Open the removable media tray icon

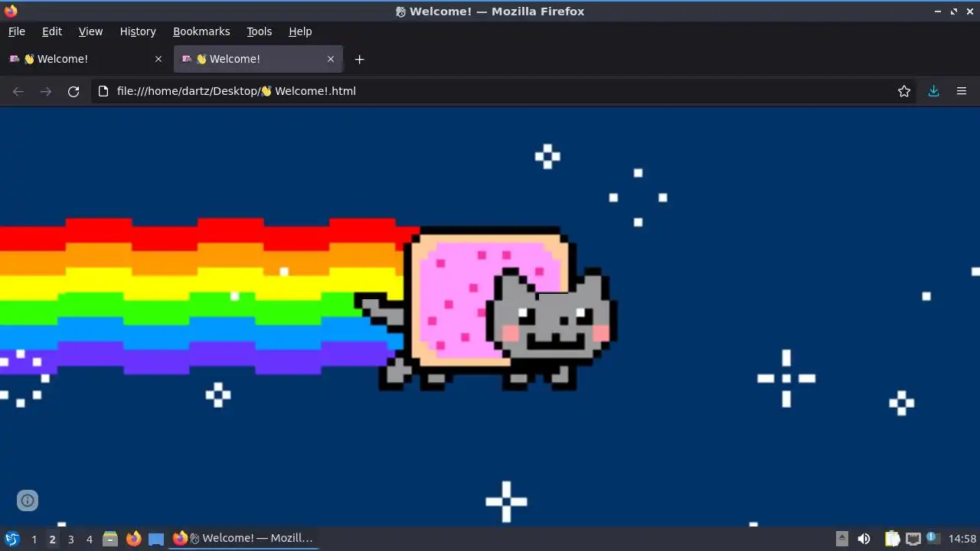(x=841, y=539)
